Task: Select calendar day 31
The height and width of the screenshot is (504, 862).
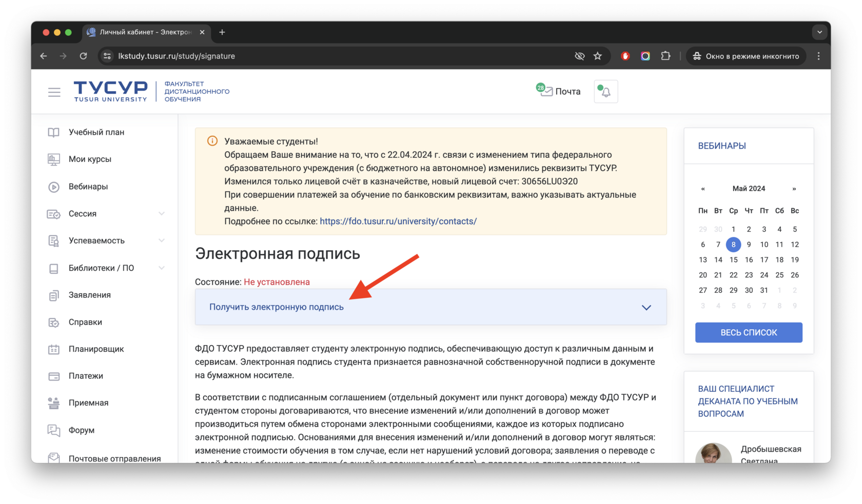Action: 764,291
